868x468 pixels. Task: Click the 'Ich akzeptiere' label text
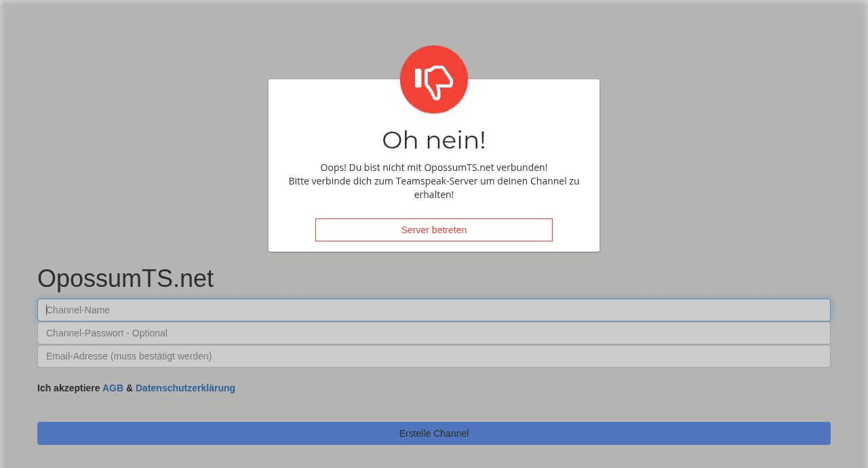point(68,388)
